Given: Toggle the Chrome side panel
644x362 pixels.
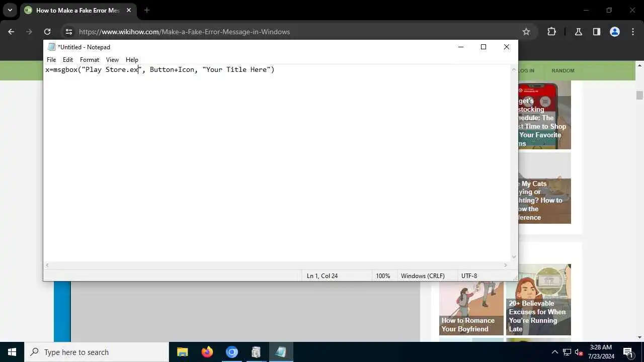Looking at the screenshot, I should point(596,32).
